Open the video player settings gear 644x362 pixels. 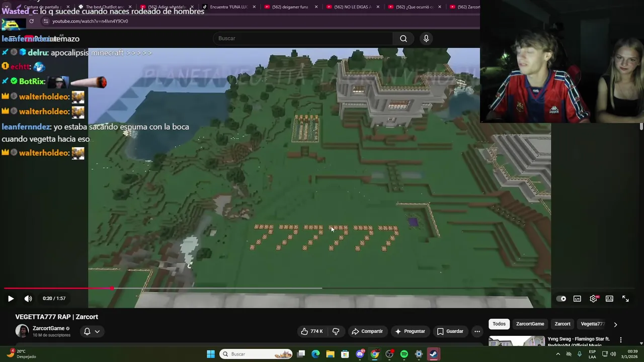(x=594, y=299)
